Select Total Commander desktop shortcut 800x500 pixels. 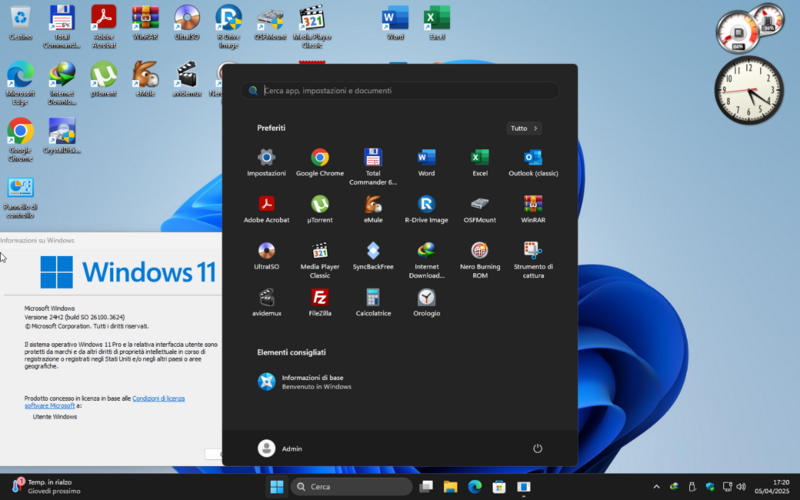click(x=62, y=27)
